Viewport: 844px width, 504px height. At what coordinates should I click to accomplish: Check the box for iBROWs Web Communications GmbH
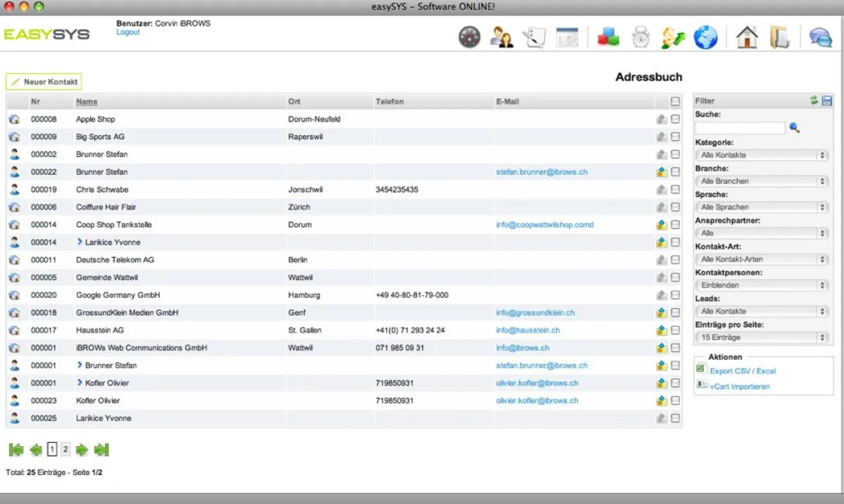(676, 347)
